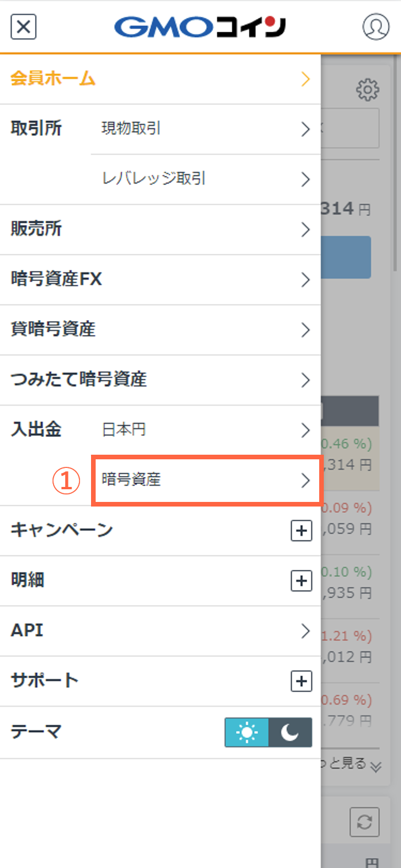This screenshot has width=401, height=868.
Task: Select 日本円 under 入出金
Action: coord(206,430)
